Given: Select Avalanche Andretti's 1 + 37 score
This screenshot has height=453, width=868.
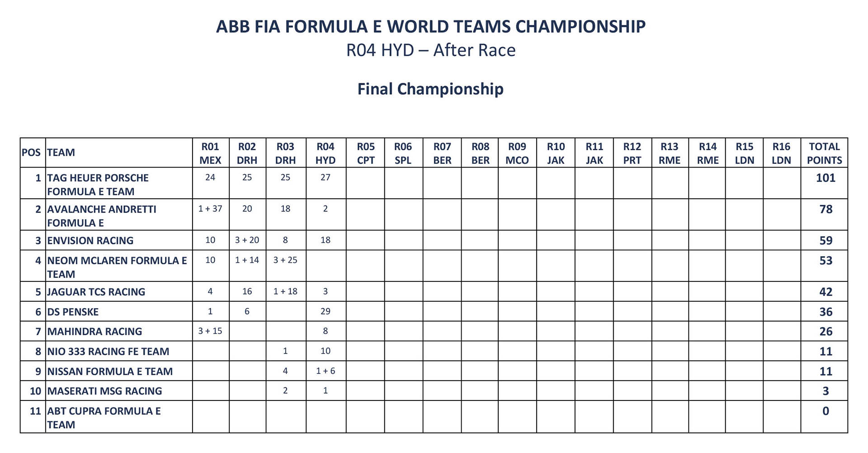Looking at the screenshot, I should point(210,209).
